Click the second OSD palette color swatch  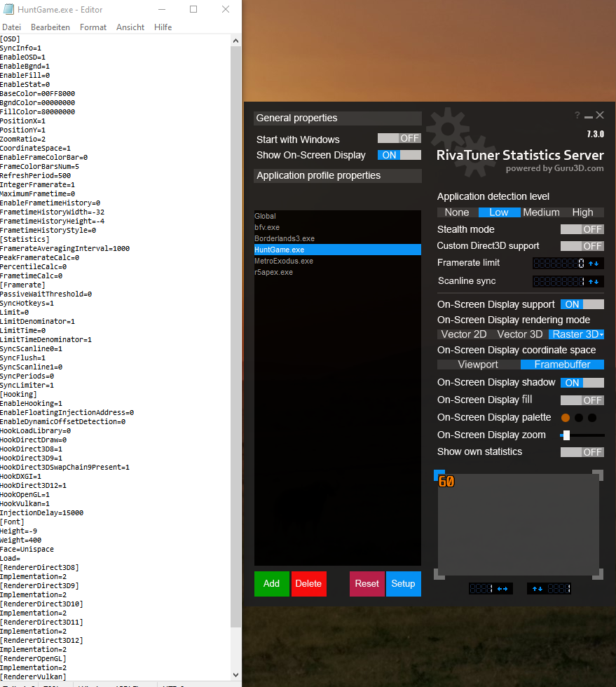(579, 418)
